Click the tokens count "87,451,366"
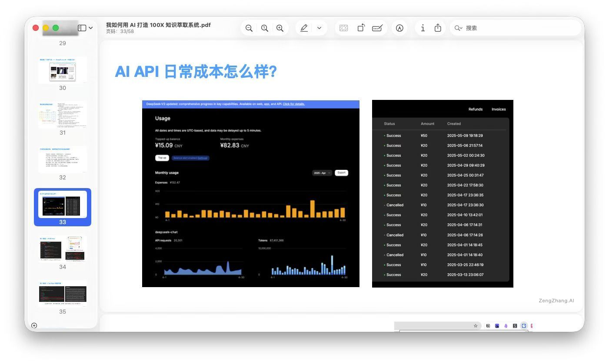This screenshot has height=364, width=609. tap(276, 240)
